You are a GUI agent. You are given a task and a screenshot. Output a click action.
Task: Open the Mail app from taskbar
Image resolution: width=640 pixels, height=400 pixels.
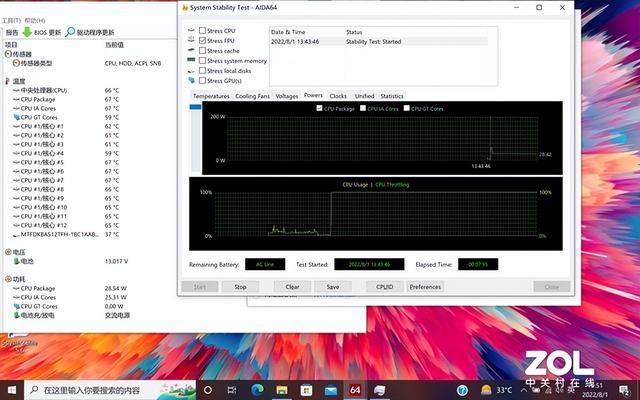click(331, 390)
